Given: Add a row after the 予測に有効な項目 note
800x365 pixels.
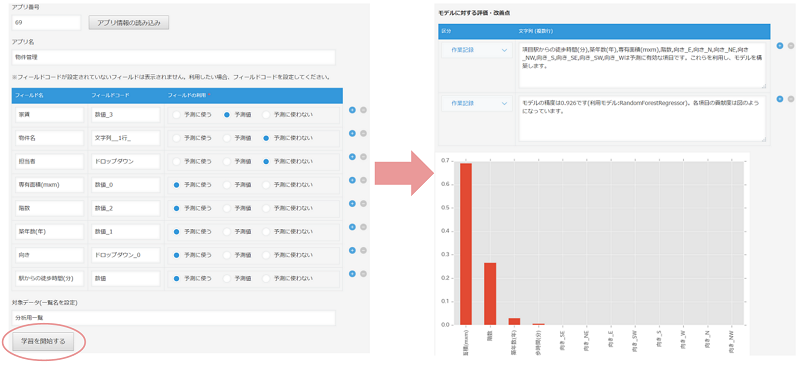Looking at the screenshot, I should tap(780, 46).
